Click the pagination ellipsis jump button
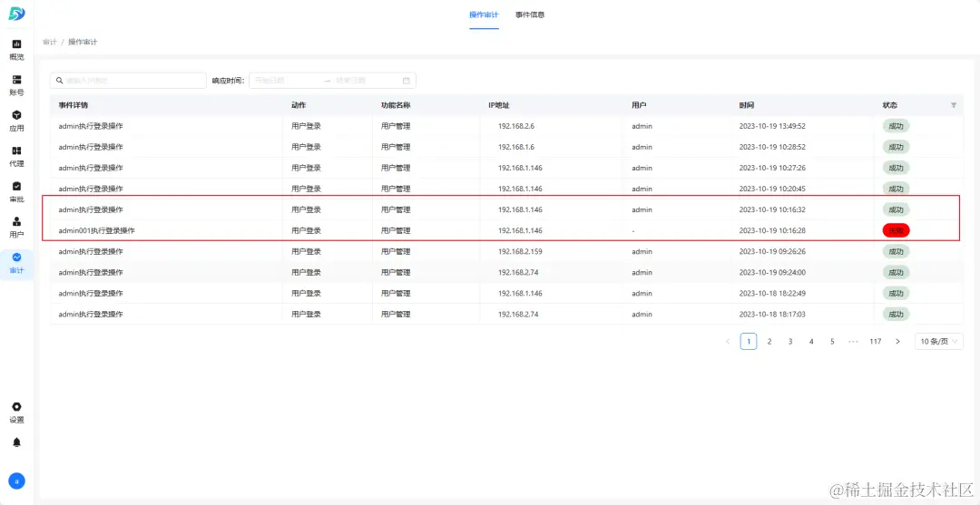 (x=853, y=342)
